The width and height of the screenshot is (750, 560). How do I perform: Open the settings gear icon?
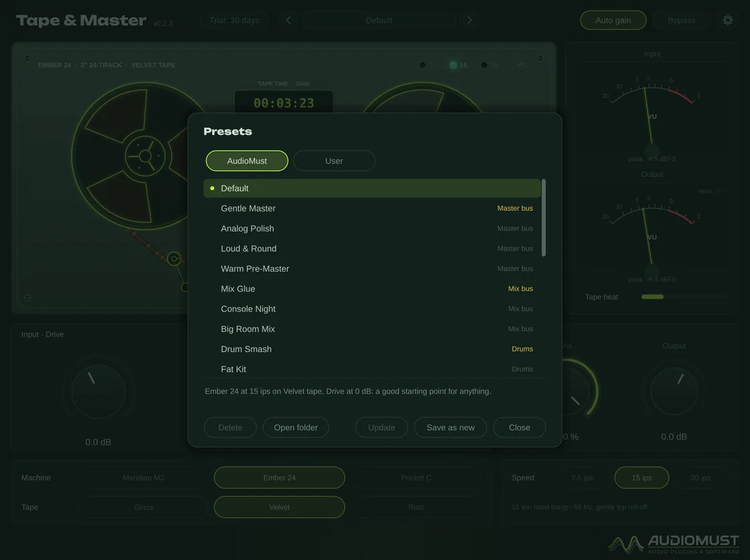[x=727, y=20]
